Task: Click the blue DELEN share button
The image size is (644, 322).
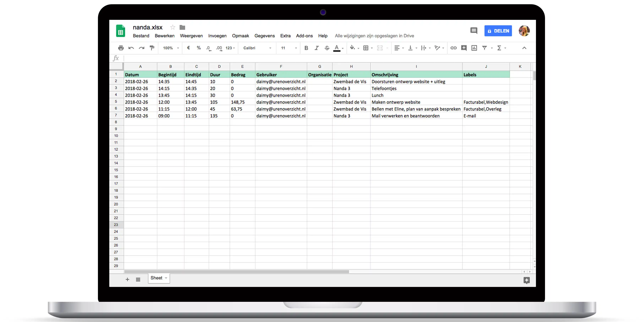Action: tap(498, 31)
